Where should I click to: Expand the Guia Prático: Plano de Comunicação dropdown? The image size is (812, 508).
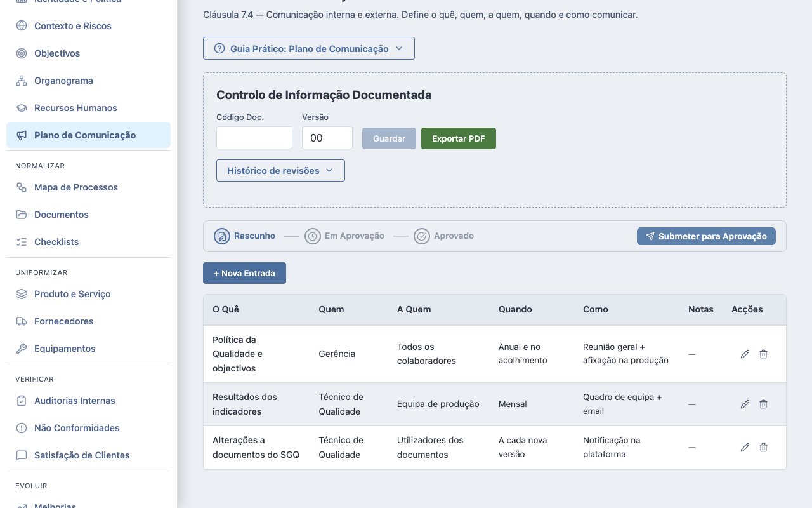(x=309, y=48)
